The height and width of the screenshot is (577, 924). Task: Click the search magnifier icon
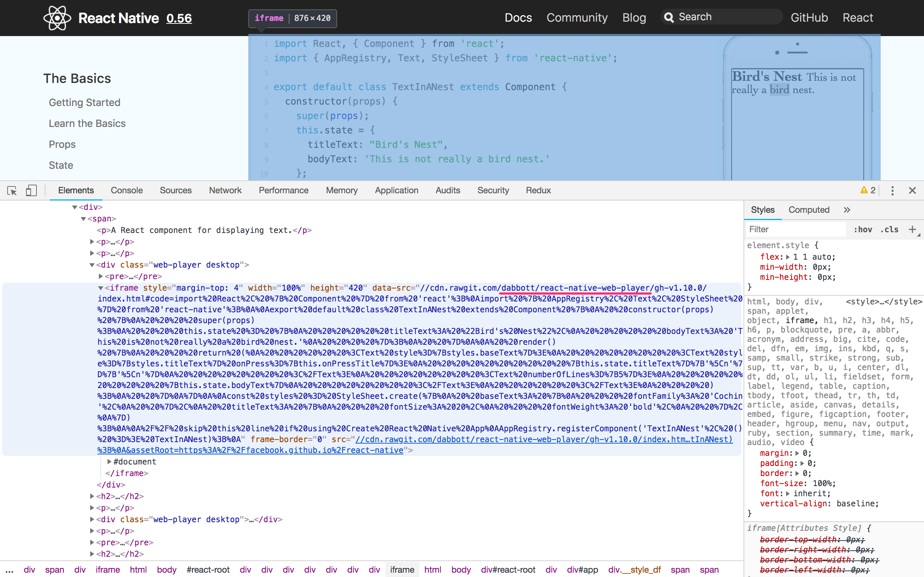[669, 17]
